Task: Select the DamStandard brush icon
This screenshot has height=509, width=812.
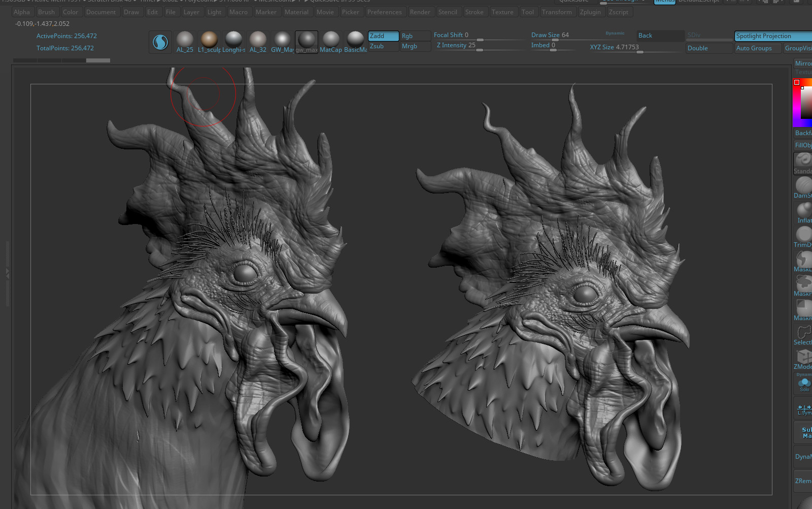Action: 803,187
